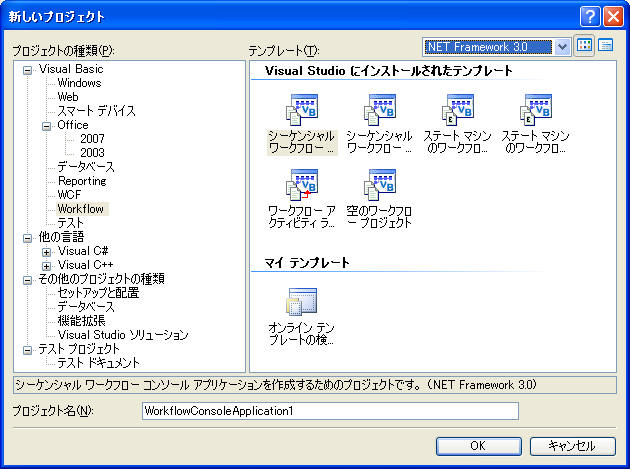Image resolution: width=630 pixels, height=469 pixels.
Task: Click the キャンセル button
Action: pyautogui.click(x=573, y=446)
